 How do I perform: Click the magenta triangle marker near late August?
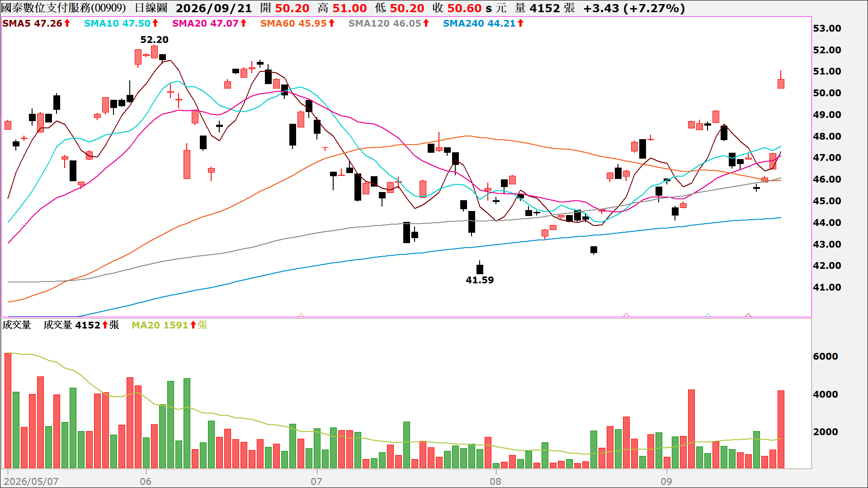pos(626,315)
